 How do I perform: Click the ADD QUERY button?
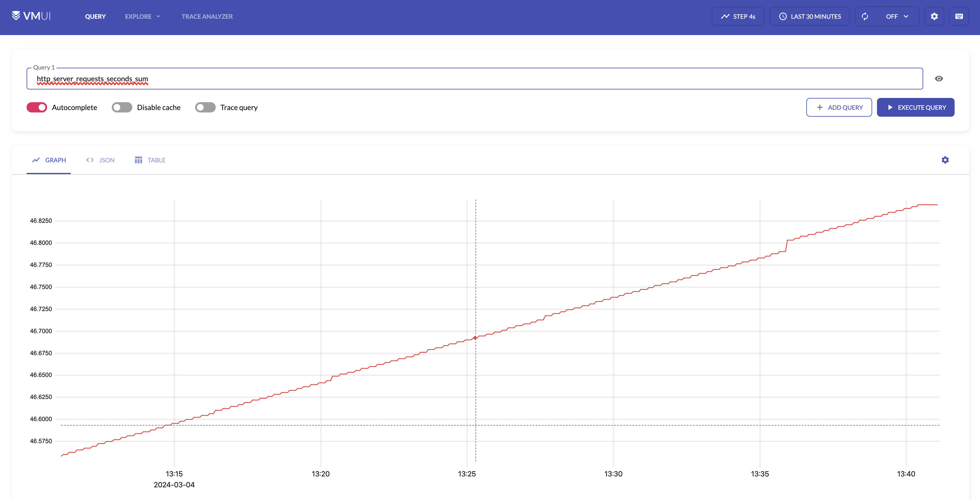tap(839, 107)
